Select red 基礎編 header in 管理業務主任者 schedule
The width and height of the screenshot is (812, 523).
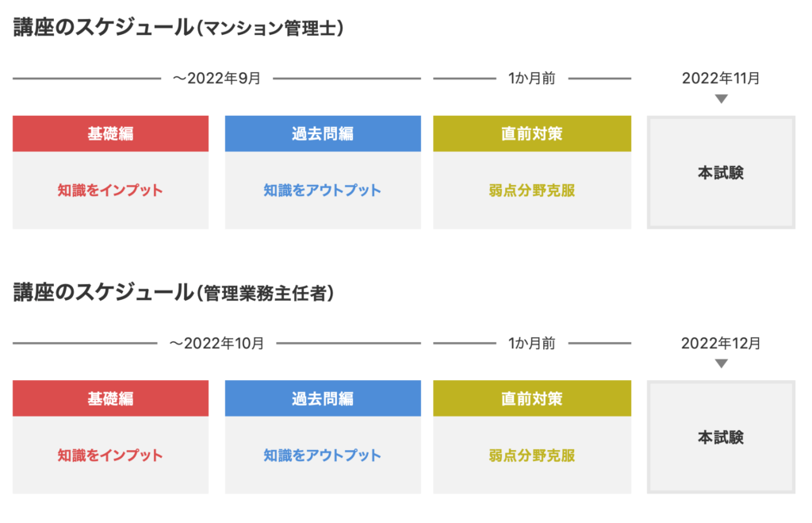110,398
